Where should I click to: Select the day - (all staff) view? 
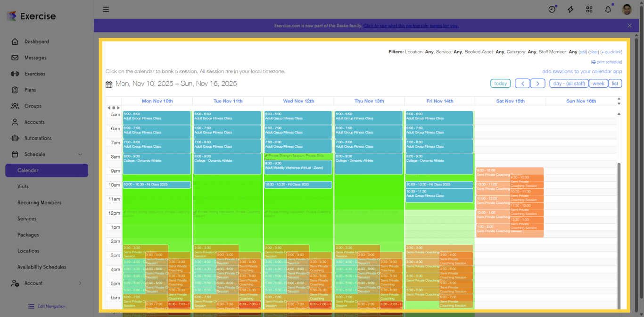click(x=569, y=83)
